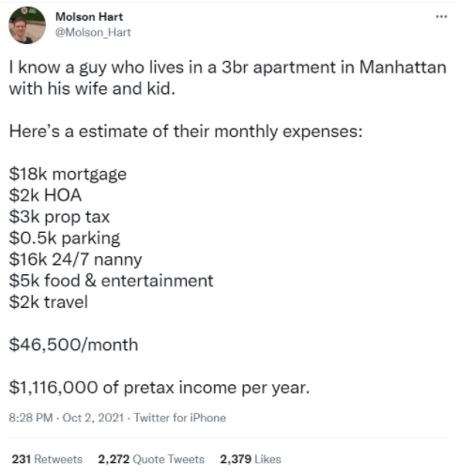
Task: Open the three-dot more options menu
Action: click(441, 16)
